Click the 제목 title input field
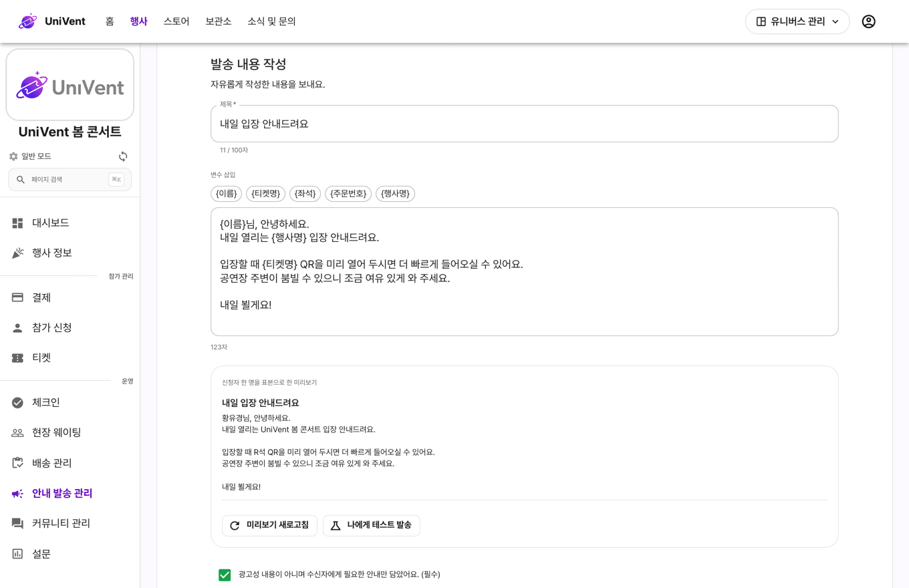This screenshot has height=588, width=909. click(525, 124)
